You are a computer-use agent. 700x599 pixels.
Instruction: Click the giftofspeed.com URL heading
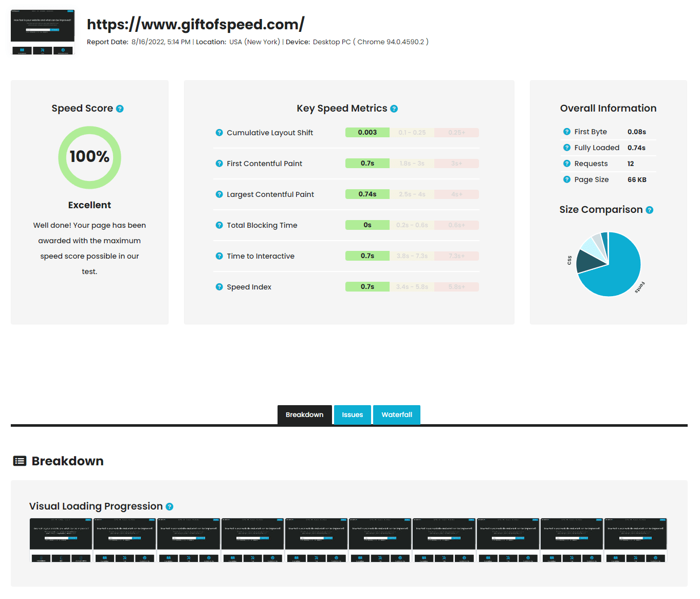[196, 24]
